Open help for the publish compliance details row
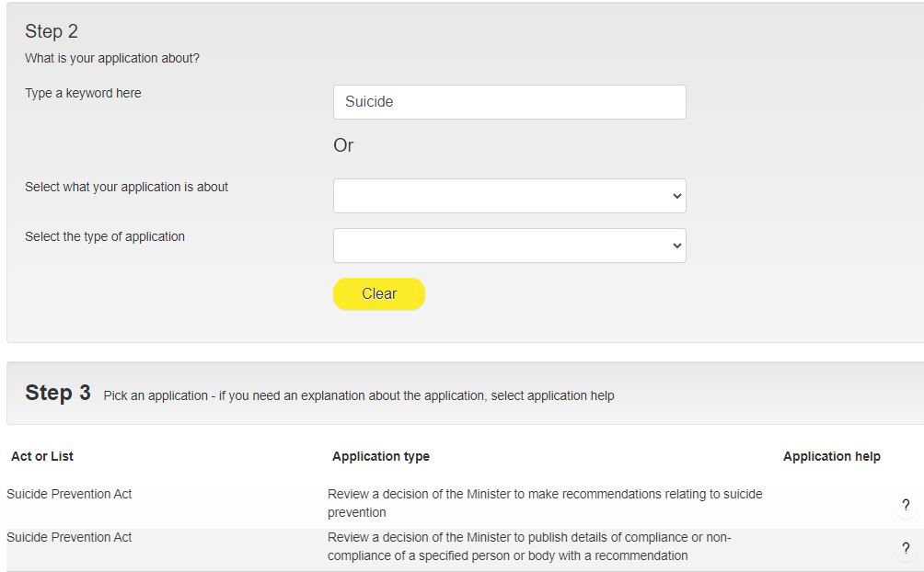 click(x=906, y=548)
